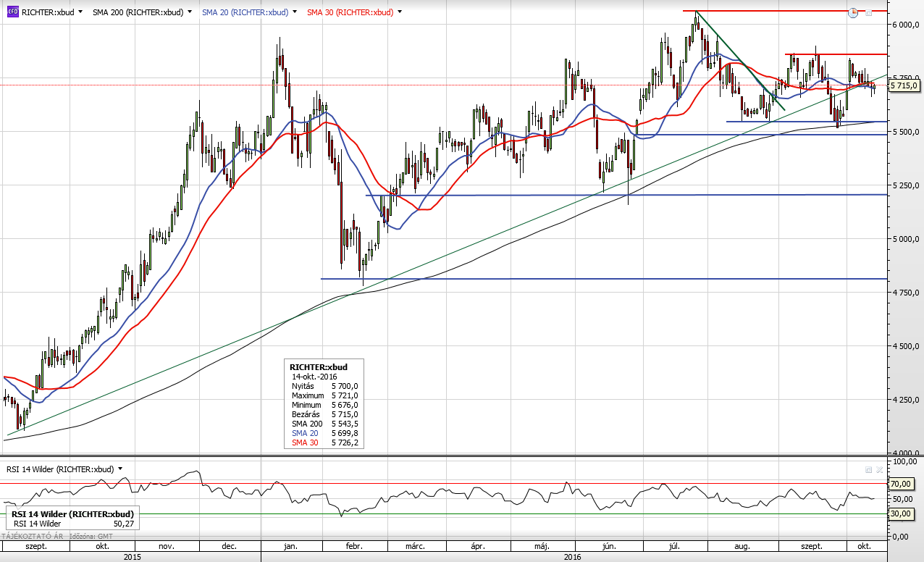Open the SMA 30 indicator dropdown
Image resolution: width=924 pixels, height=562 pixels.
click(x=400, y=12)
